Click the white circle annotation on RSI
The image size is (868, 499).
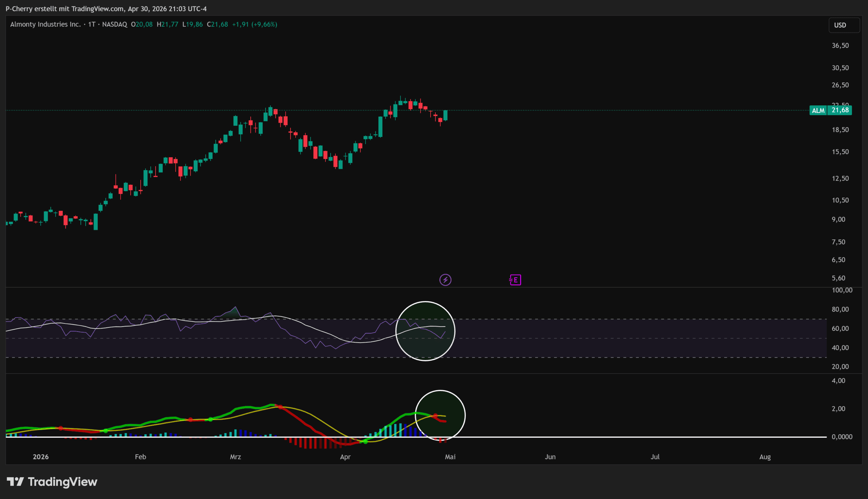[425, 331]
